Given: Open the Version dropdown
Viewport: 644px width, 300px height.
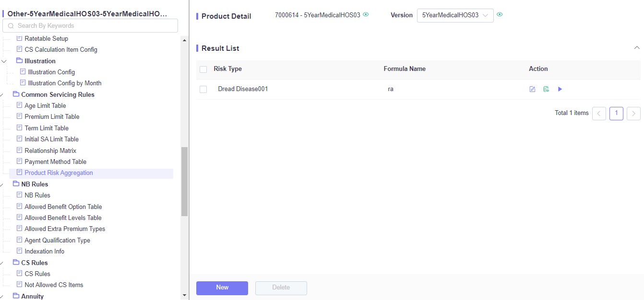Looking at the screenshot, I should 455,15.
